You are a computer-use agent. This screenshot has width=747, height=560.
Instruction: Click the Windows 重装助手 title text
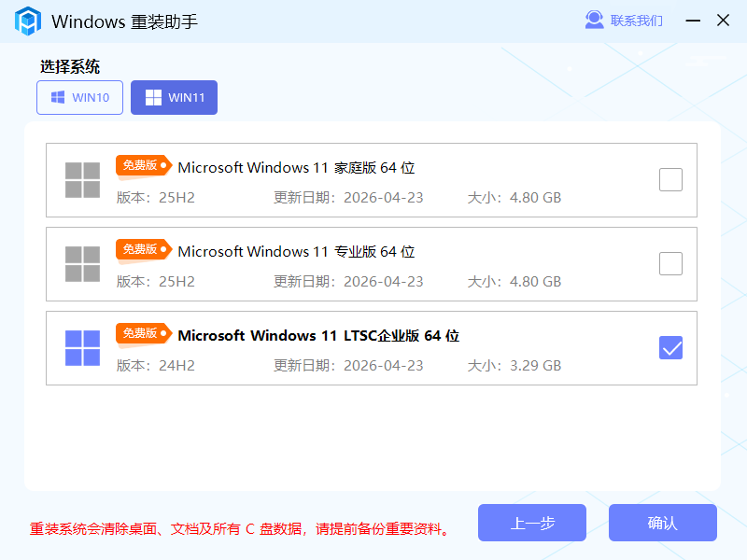(x=125, y=21)
